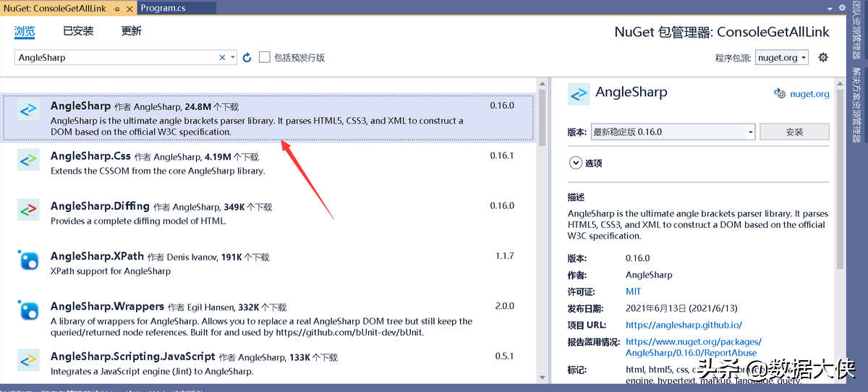This screenshot has width=868, height=392.
Task: Select the AngleSharp.XPath package row
Action: (269, 263)
